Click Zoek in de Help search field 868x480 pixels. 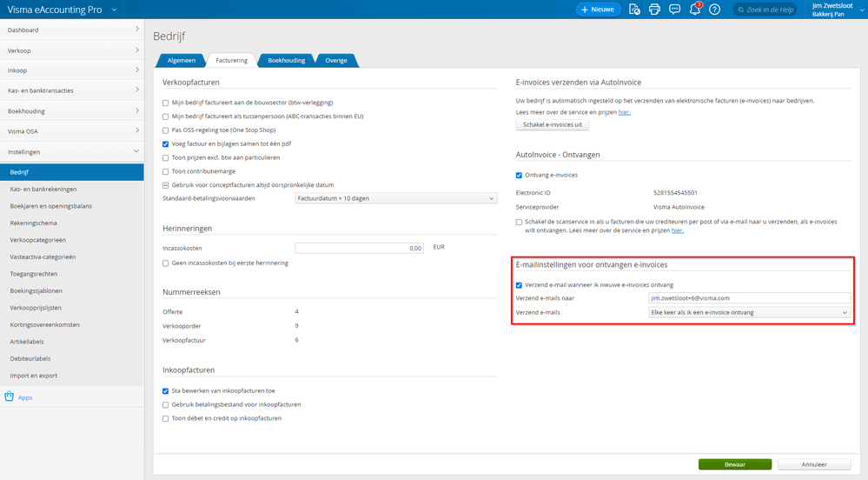[x=765, y=10]
